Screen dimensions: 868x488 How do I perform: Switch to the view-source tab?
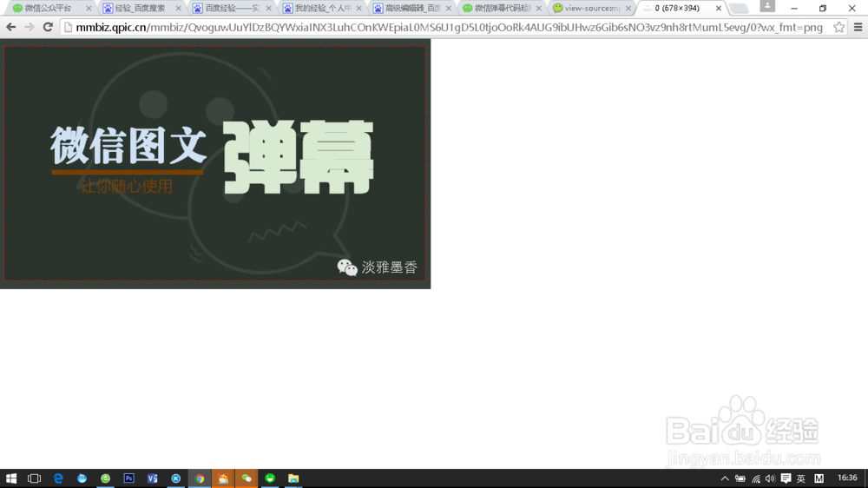click(592, 9)
